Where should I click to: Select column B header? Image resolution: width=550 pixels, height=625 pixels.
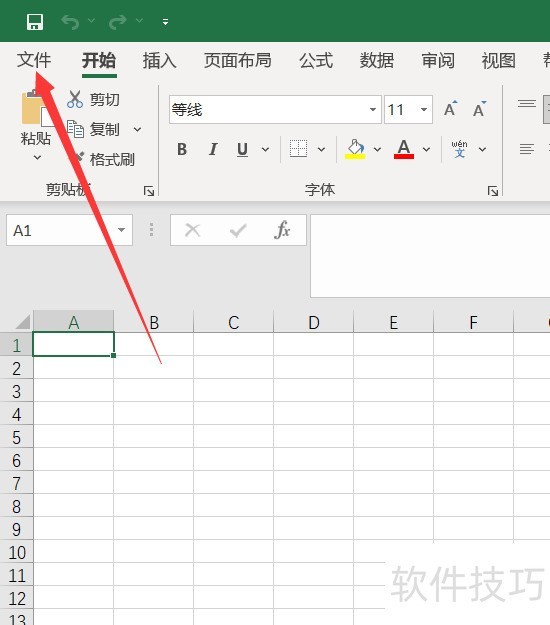point(154,322)
